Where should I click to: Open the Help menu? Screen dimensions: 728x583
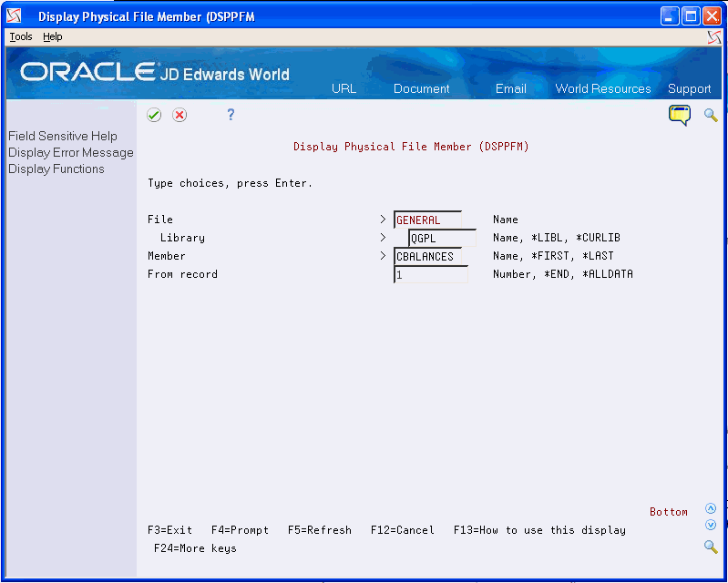53,36
